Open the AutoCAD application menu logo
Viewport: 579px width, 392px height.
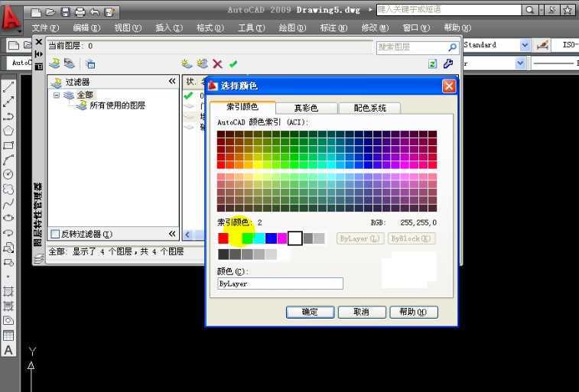click(x=11, y=17)
